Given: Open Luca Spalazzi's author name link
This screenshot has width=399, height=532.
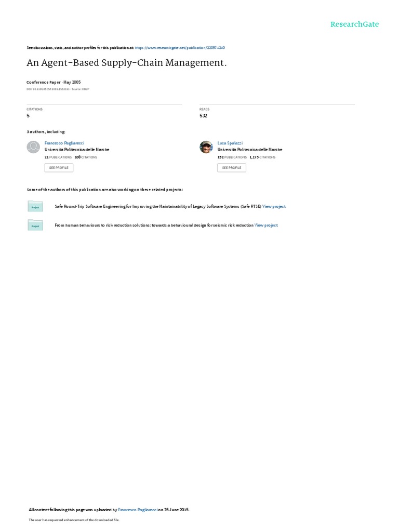Looking at the screenshot, I should [230, 143].
